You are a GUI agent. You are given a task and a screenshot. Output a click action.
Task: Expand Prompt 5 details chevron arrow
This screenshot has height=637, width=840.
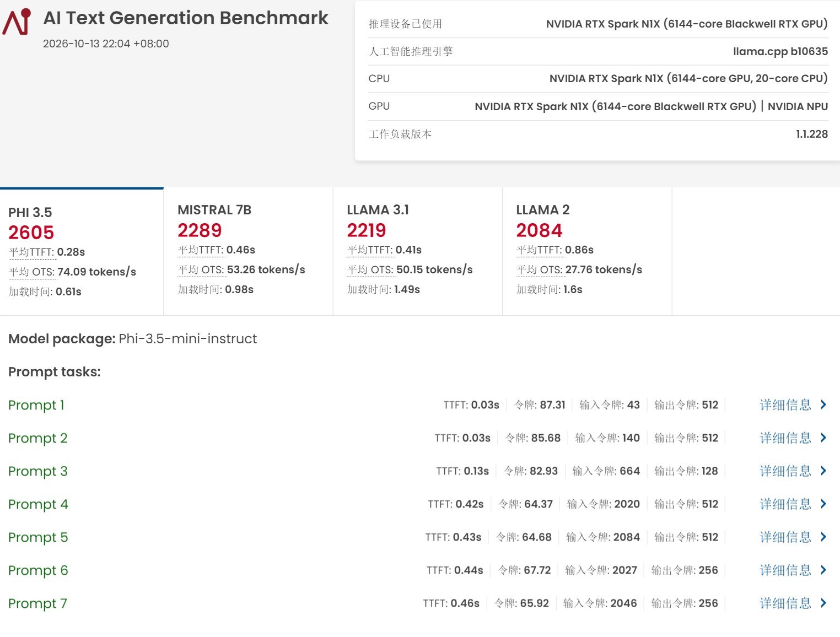[x=823, y=537]
